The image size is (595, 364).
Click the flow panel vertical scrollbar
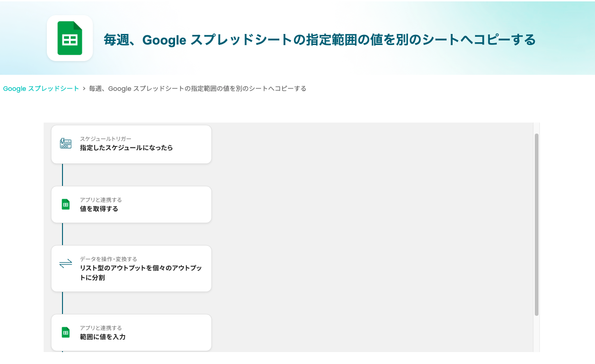pos(536,224)
